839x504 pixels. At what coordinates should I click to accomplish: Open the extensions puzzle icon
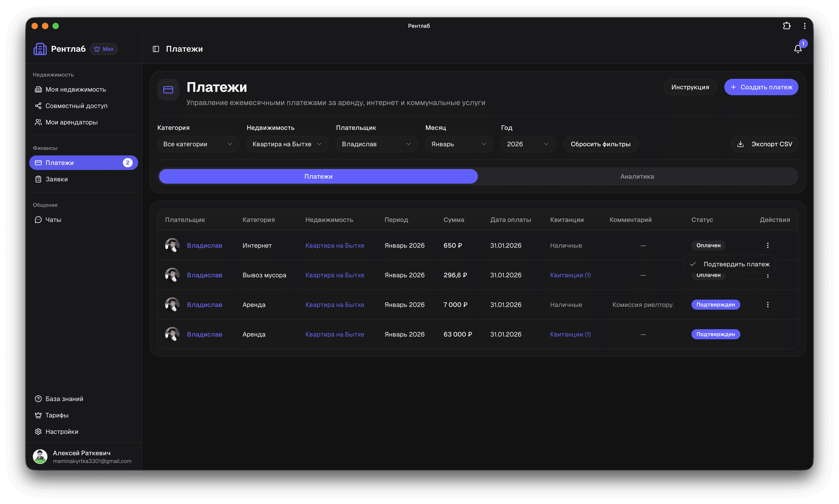tap(786, 26)
